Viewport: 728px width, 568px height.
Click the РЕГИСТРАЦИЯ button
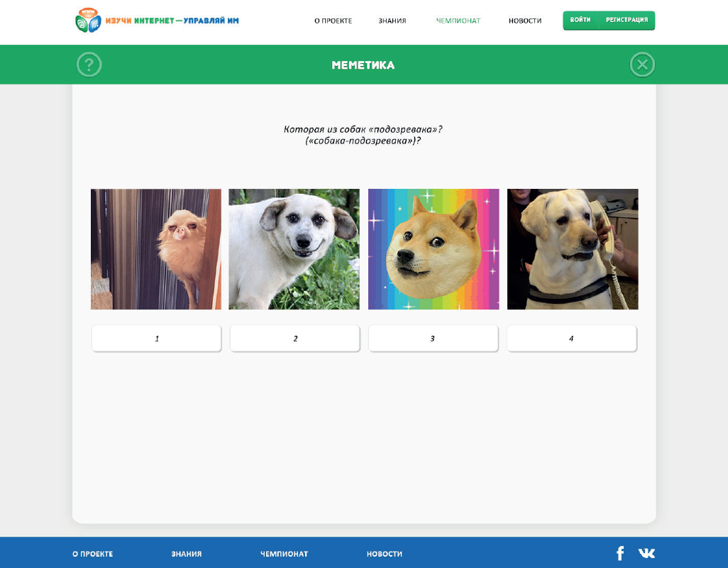coord(627,21)
